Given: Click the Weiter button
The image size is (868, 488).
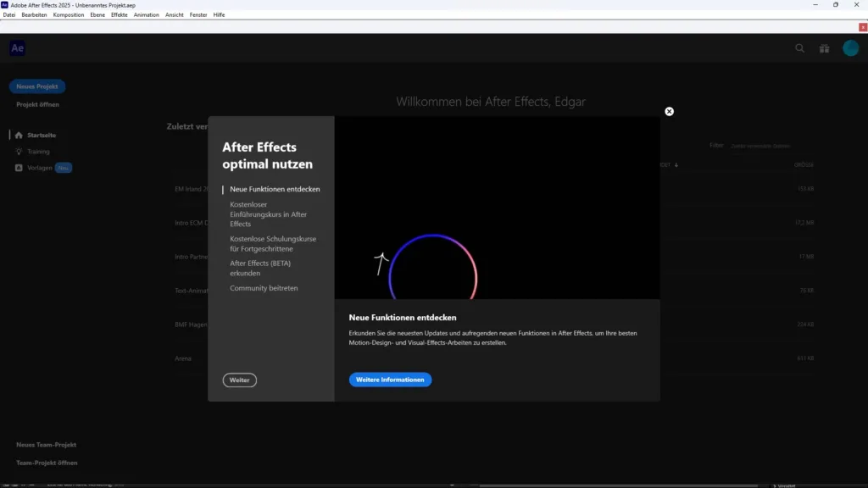Looking at the screenshot, I should point(239,380).
